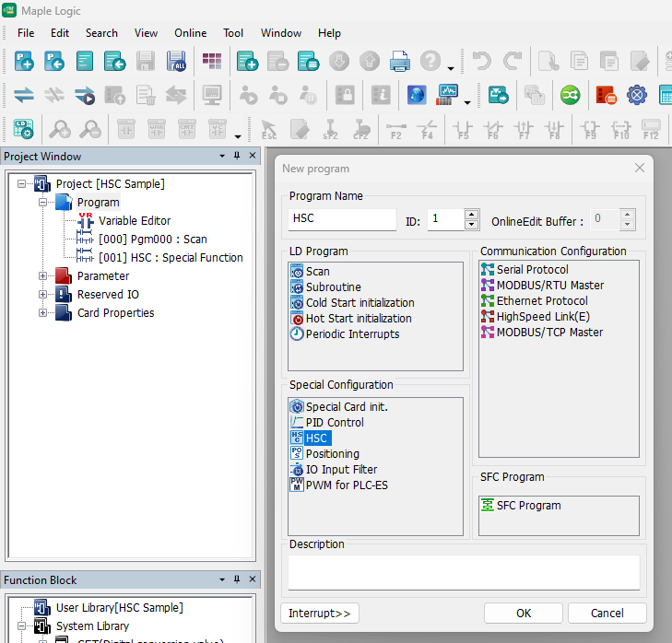Click the Description text area
Image resolution: width=672 pixels, height=643 pixels.
click(x=464, y=572)
